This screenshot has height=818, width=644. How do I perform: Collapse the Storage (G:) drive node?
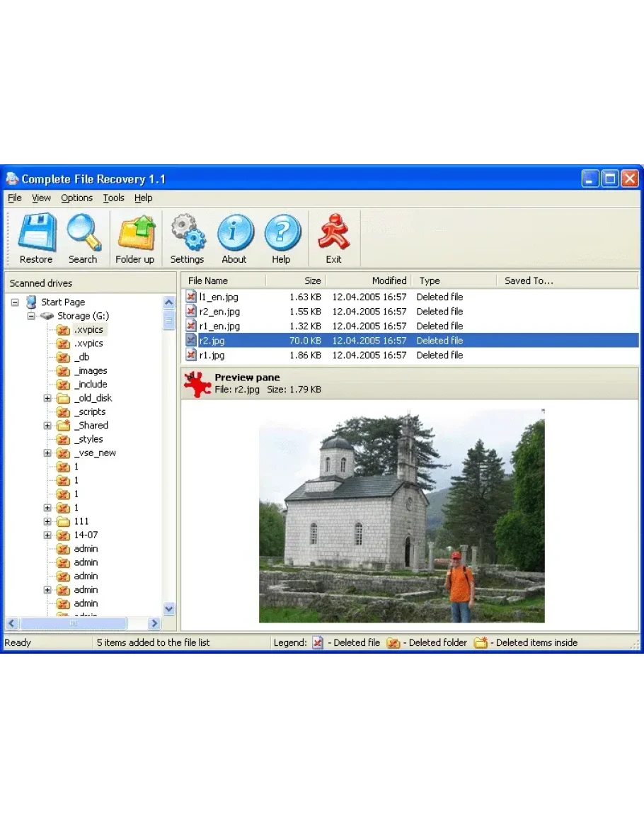tap(31, 316)
